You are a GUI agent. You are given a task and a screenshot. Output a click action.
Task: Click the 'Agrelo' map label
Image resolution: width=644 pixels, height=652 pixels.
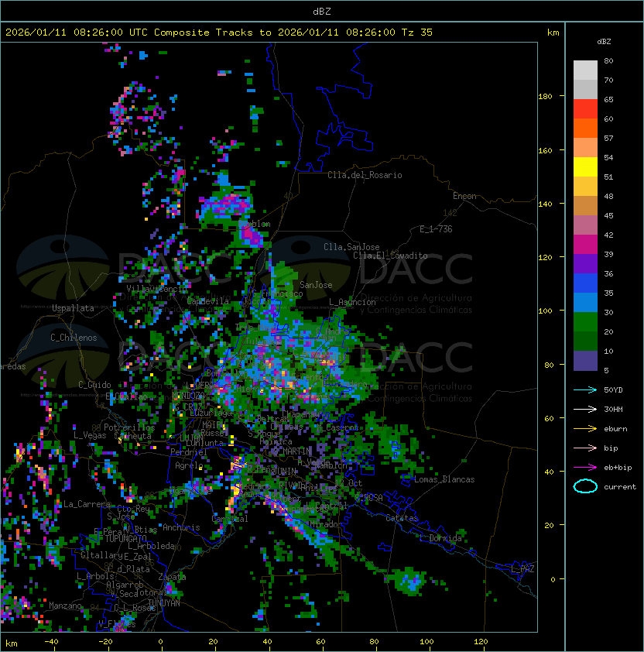[189, 465]
